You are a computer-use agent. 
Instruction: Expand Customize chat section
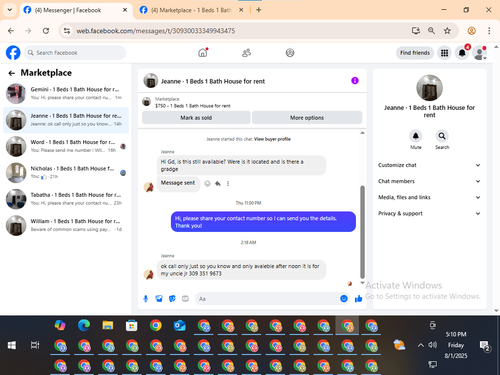click(x=429, y=165)
